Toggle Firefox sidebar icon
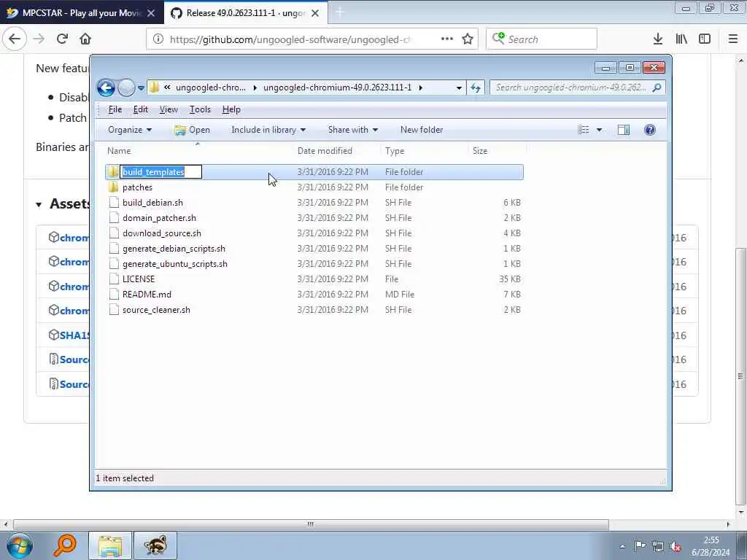This screenshot has width=747, height=560. click(705, 39)
